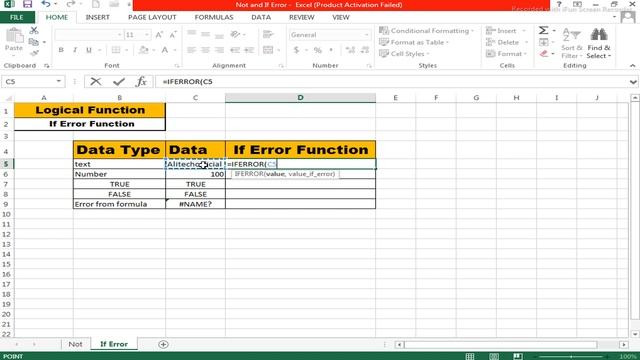The height and width of the screenshot is (360, 640).
Task: Open the font size dropdown
Action: (147, 35)
